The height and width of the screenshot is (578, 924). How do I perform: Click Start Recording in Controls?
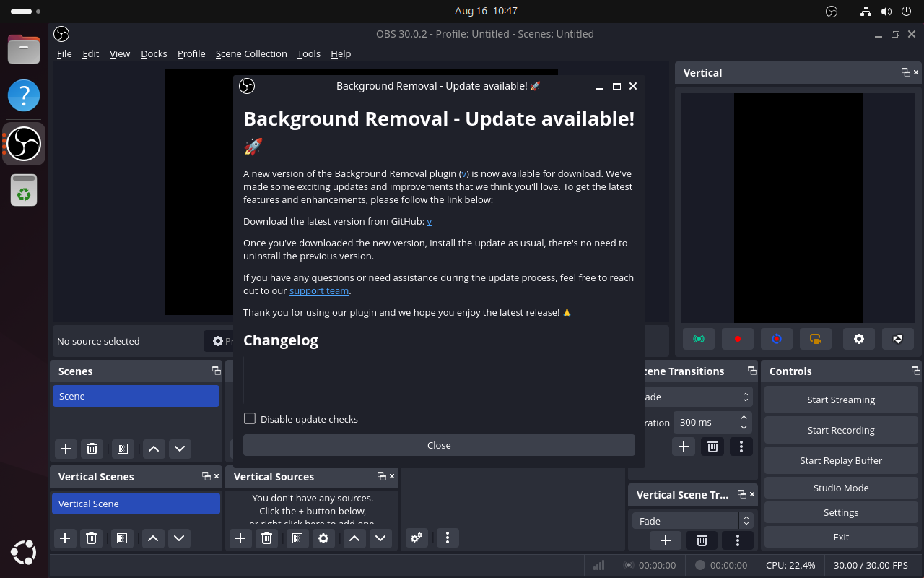pyautogui.click(x=841, y=430)
